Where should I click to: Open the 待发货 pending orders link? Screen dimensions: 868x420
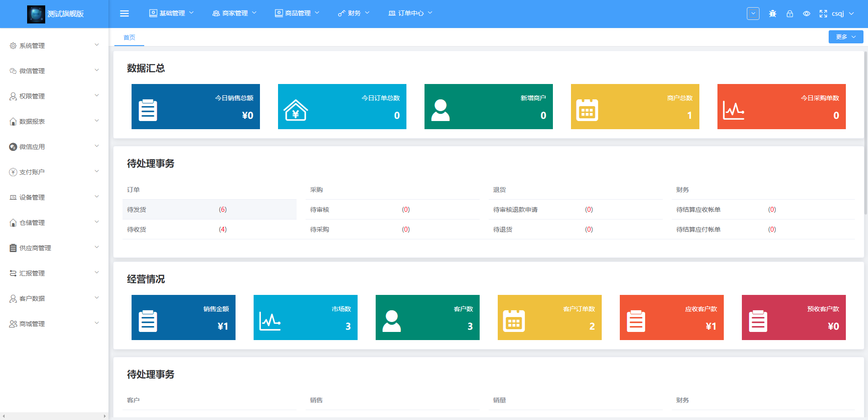coord(137,210)
